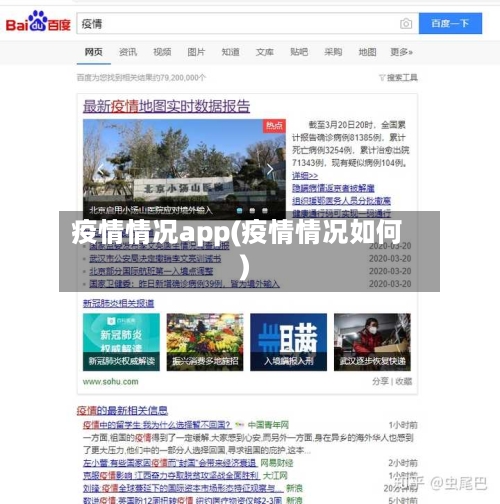Open 新冠肺炎权威解读 thumbnail

click(x=121, y=342)
